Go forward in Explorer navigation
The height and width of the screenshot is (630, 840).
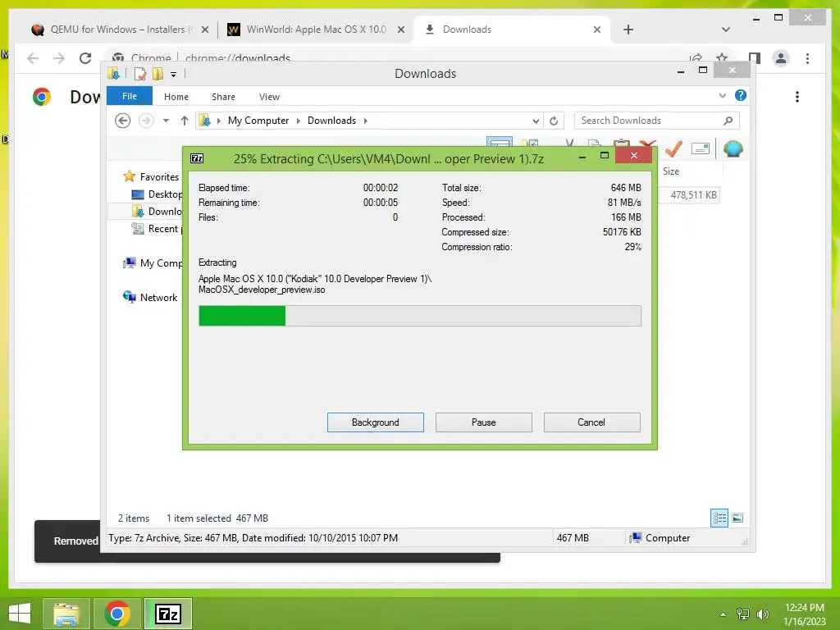click(146, 121)
